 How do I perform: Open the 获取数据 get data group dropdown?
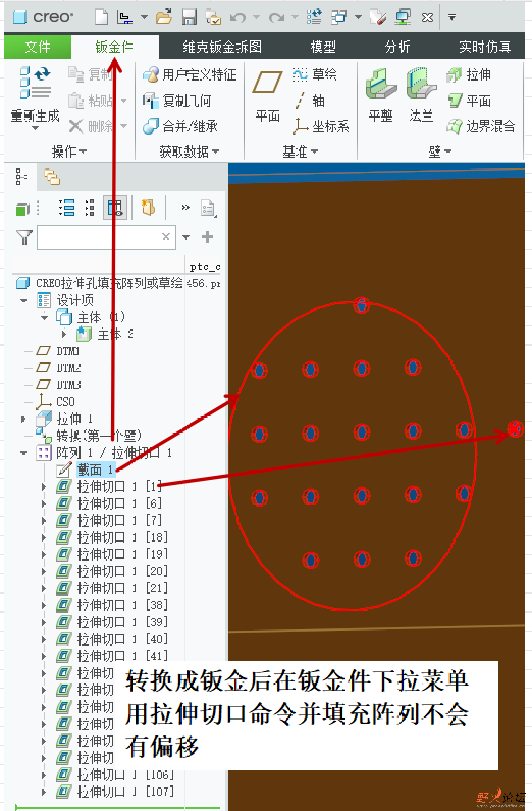tap(189, 151)
